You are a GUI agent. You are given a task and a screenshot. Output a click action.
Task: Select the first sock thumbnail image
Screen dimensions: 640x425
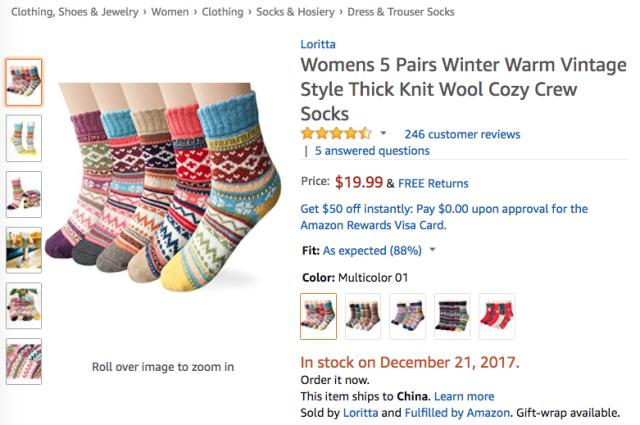23,82
